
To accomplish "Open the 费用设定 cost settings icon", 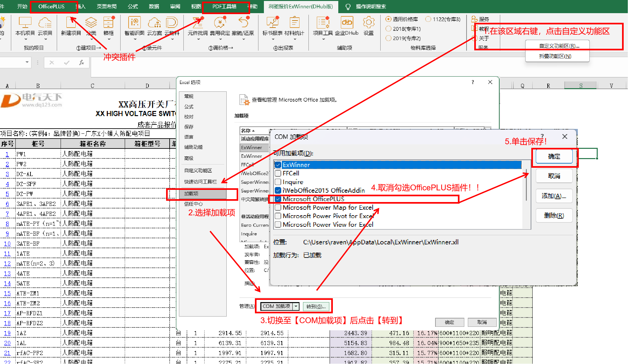I will [x=220, y=23].
